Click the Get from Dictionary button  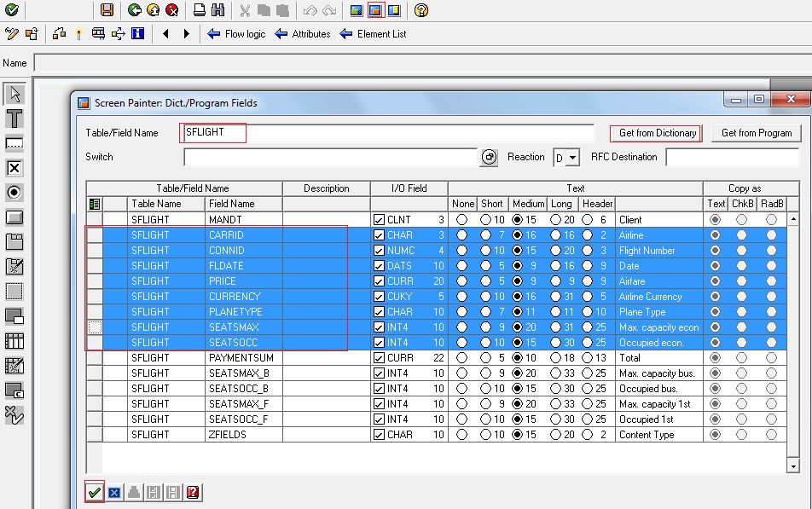coord(655,133)
